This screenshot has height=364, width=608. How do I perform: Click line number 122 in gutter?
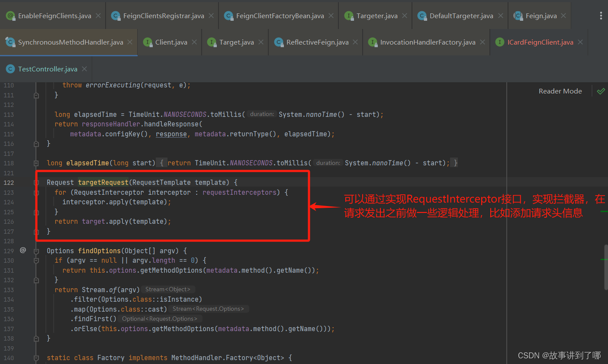(x=9, y=183)
